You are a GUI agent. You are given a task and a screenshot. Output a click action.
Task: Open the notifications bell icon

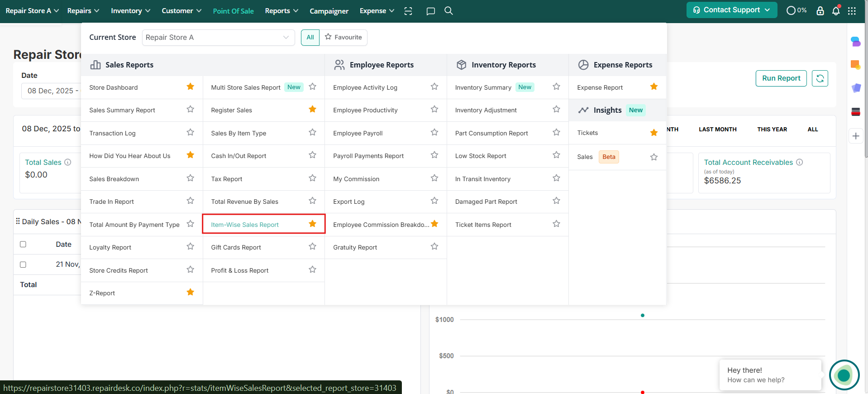(x=836, y=11)
